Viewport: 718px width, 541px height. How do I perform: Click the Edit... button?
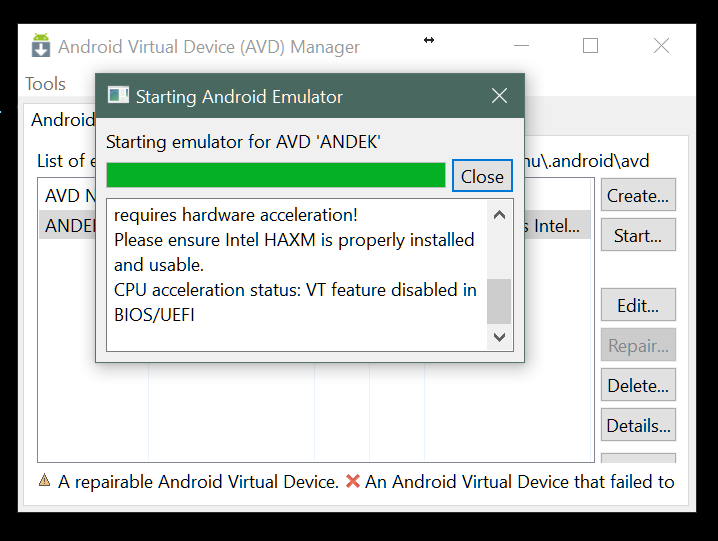pos(638,306)
